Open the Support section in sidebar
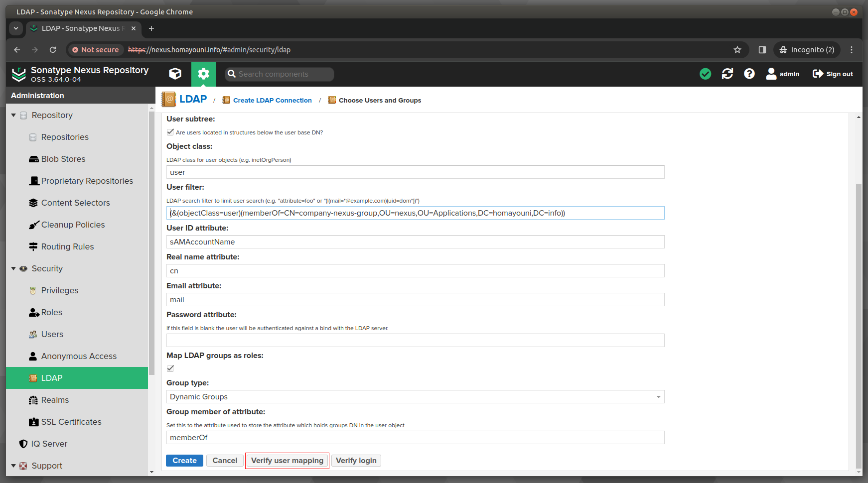868x483 pixels. (x=47, y=466)
